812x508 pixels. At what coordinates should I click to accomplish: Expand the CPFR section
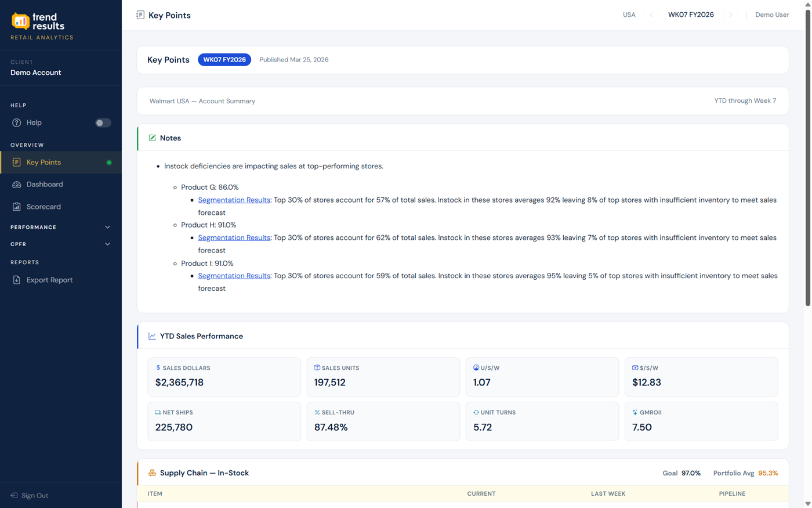click(x=107, y=244)
